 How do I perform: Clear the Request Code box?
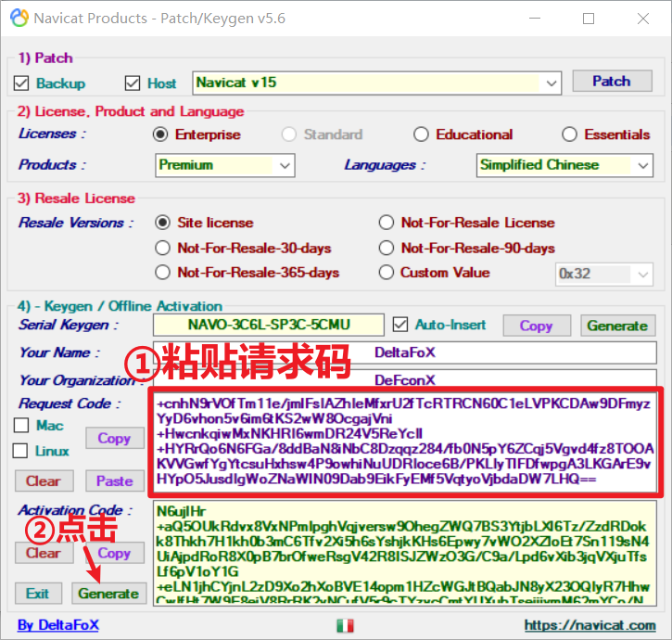pos(44,480)
